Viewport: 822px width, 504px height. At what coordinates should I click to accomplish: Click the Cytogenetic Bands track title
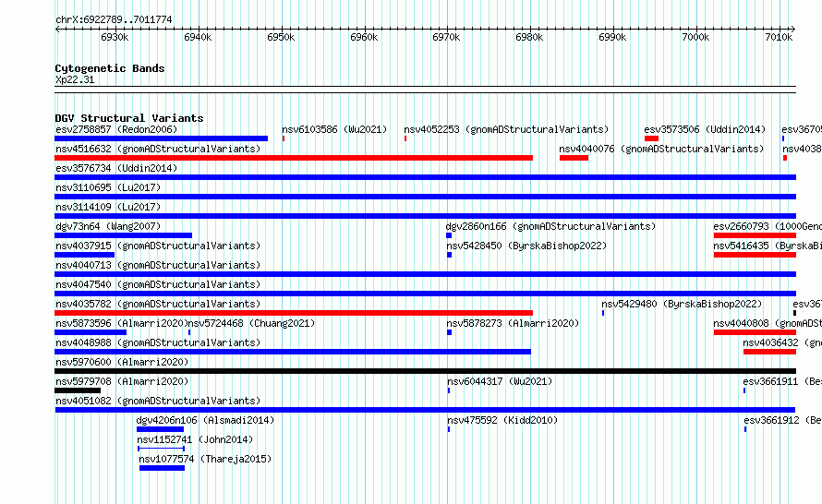coord(110,68)
